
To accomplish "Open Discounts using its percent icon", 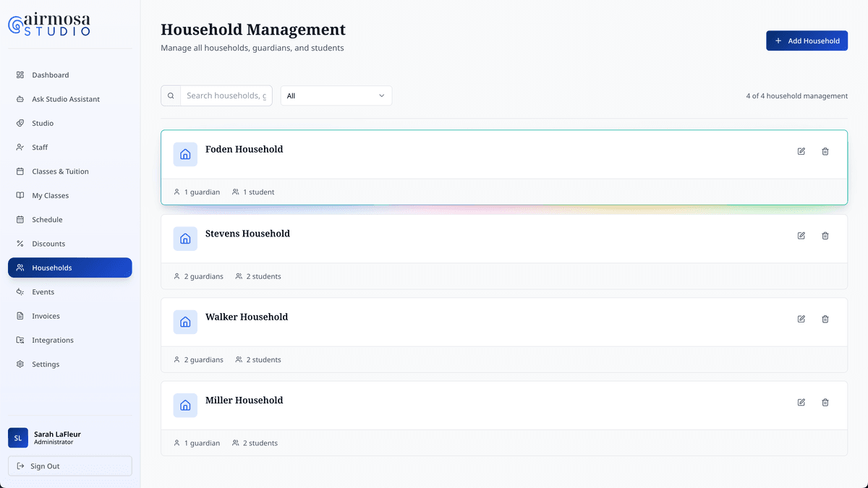I will click(x=19, y=244).
